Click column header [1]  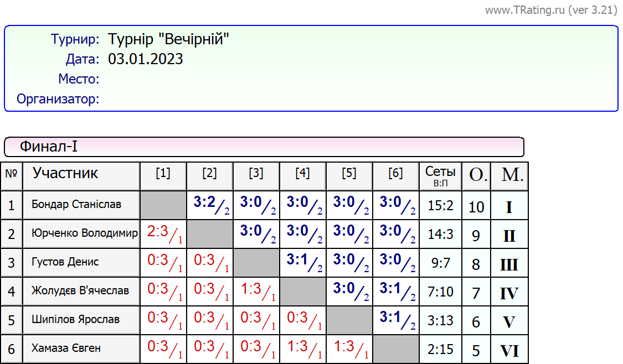click(x=163, y=174)
